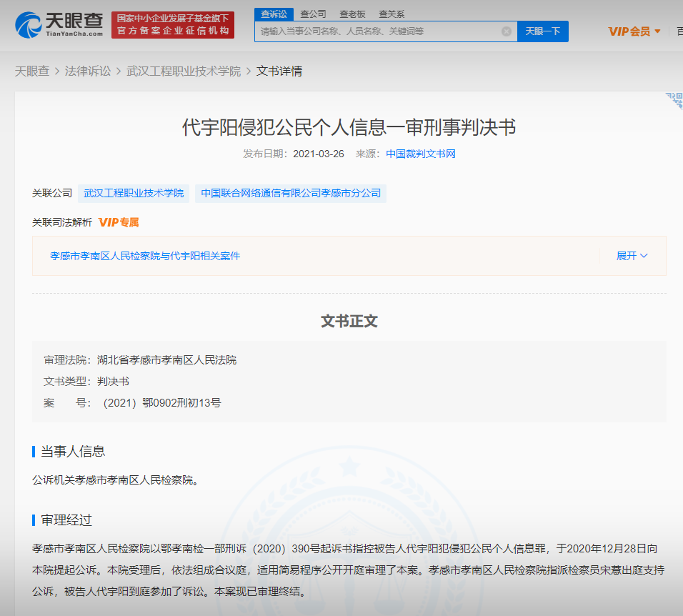Click the 天眼查 breadcrumb home link

pyautogui.click(x=31, y=71)
